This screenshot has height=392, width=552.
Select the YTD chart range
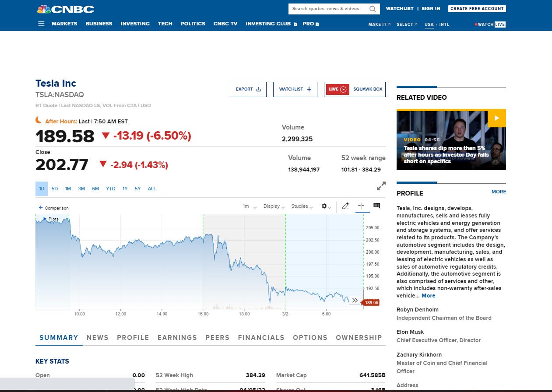111,189
